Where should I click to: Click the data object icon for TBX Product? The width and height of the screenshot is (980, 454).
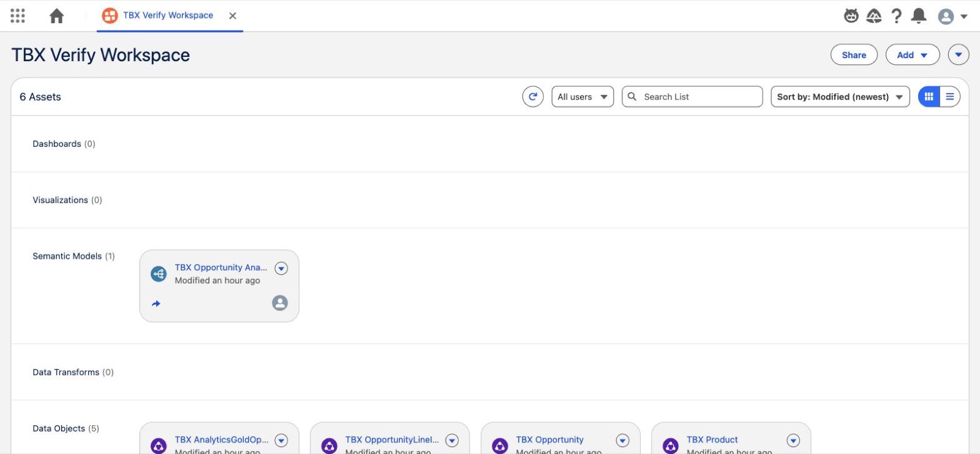(x=671, y=446)
